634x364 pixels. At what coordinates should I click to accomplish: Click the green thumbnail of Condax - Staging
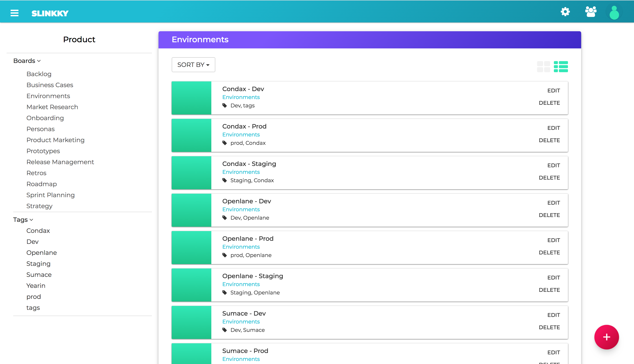(192, 173)
